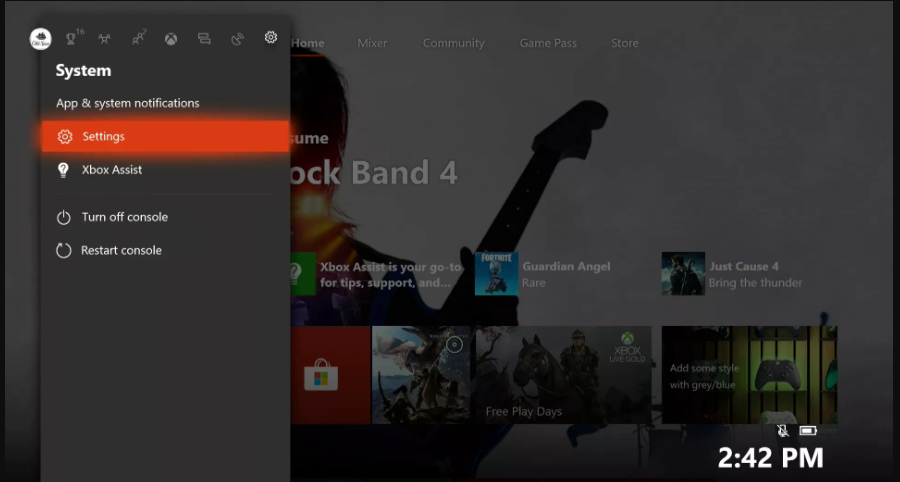Viewport: 900px width, 482px height.
Task: Open the Multiplayer tab icon
Action: (x=104, y=38)
